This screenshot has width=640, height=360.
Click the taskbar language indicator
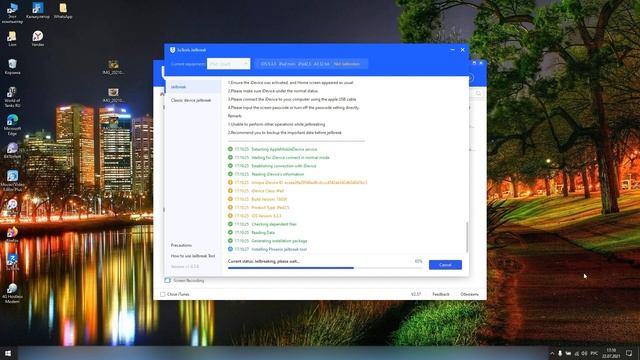click(x=594, y=353)
